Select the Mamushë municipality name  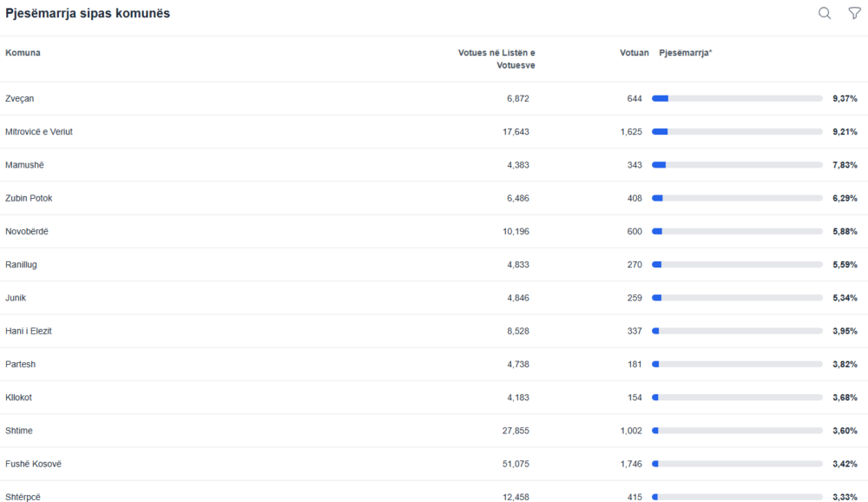pos(24,165)
